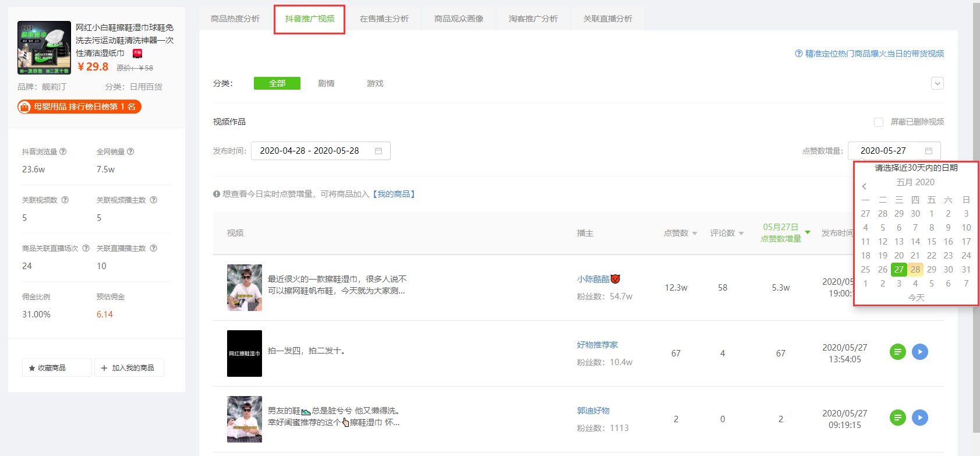The height and width of the screenshot is (456, 980).
Task: Open broadcaster 郭迪好物 profile
Action: (593, 411)
